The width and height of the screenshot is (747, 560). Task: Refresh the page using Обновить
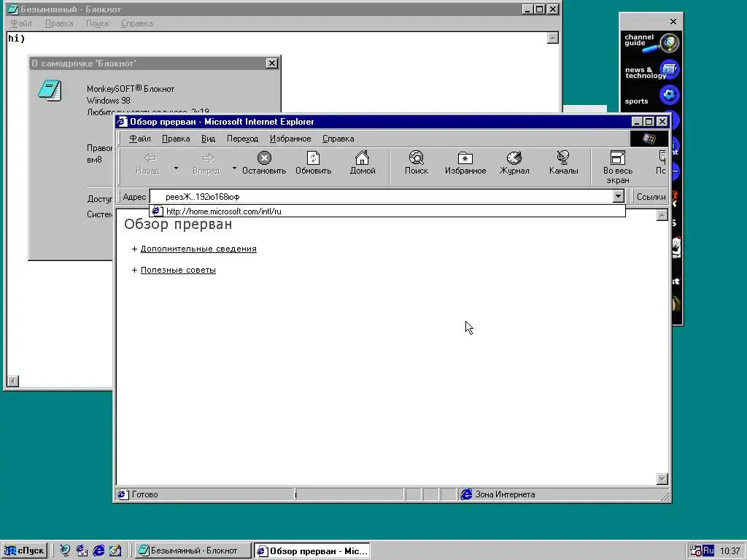coord(313,163)
